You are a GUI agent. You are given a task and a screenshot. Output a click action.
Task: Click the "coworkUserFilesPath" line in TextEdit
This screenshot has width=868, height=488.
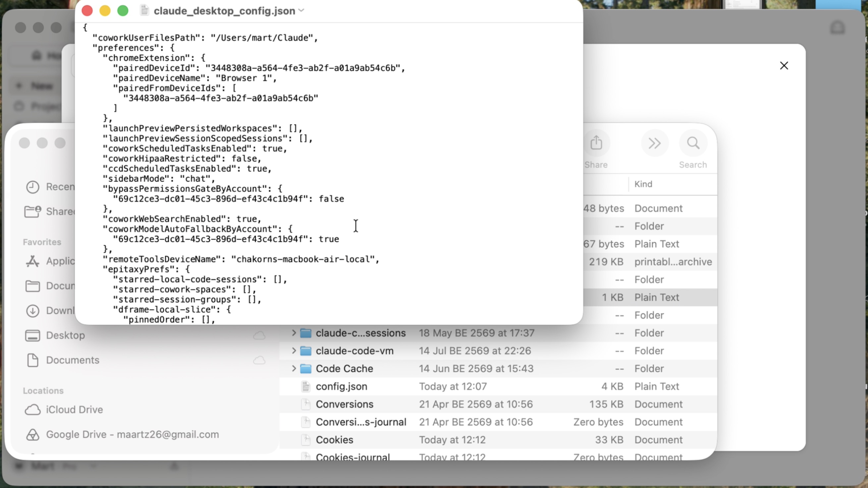(x=205, y=38)
